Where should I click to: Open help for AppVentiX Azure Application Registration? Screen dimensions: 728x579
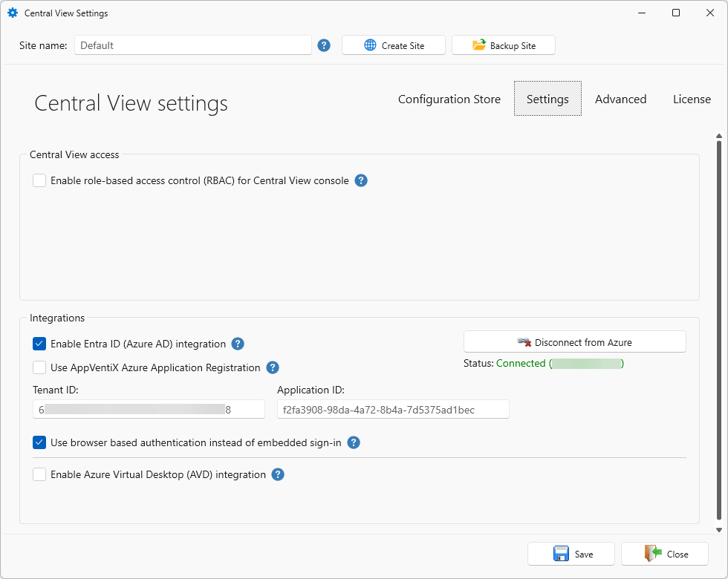[273, 367]
